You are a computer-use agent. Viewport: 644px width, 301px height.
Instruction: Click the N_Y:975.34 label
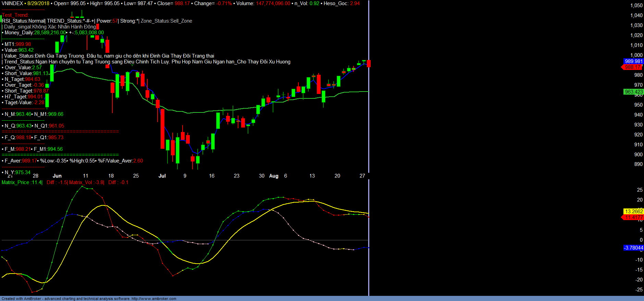coord(17,172)
